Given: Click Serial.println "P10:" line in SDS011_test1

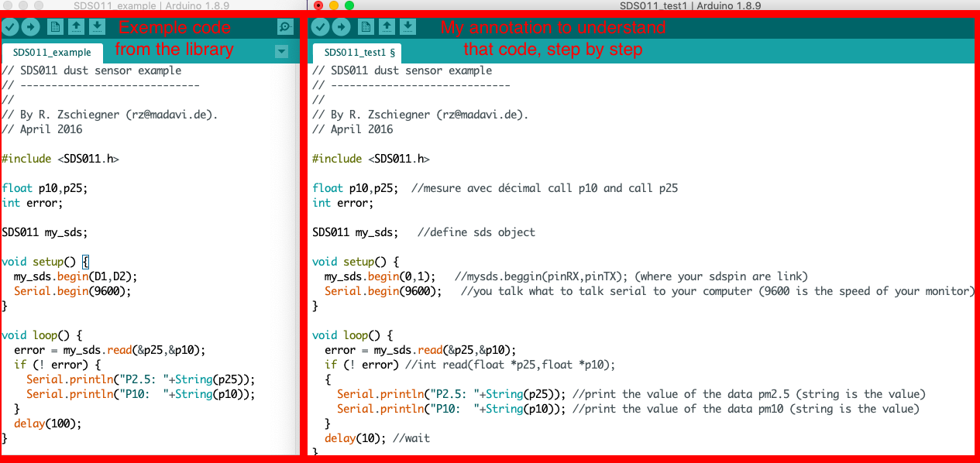Looking at the screenshot, I should [x=628, y=409].
